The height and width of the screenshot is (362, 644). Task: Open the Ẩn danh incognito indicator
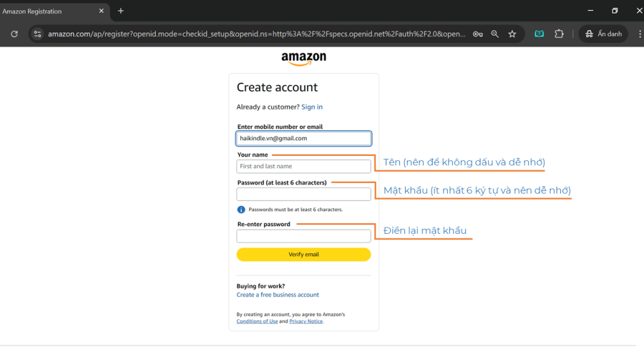(x=603, y=34)
